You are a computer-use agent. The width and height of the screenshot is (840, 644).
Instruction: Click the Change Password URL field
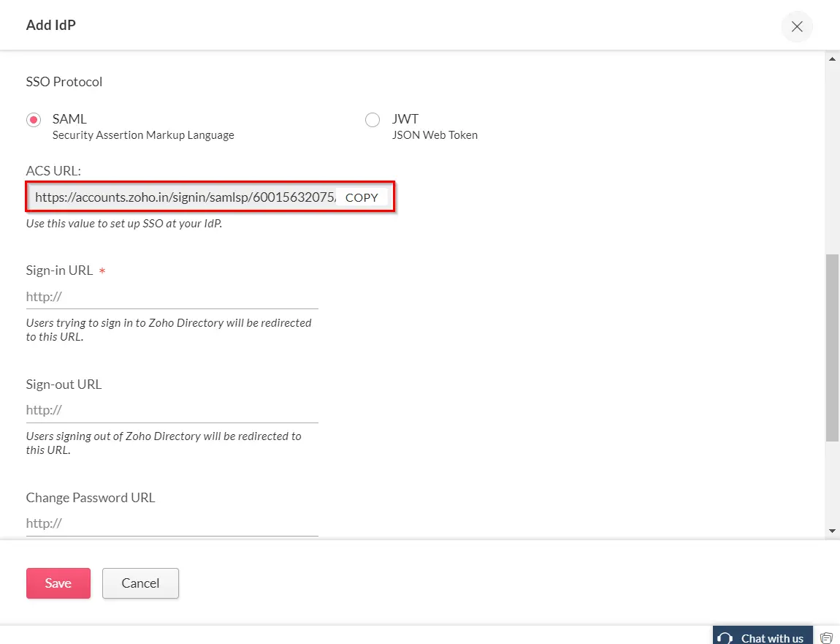tap(172, 523)
